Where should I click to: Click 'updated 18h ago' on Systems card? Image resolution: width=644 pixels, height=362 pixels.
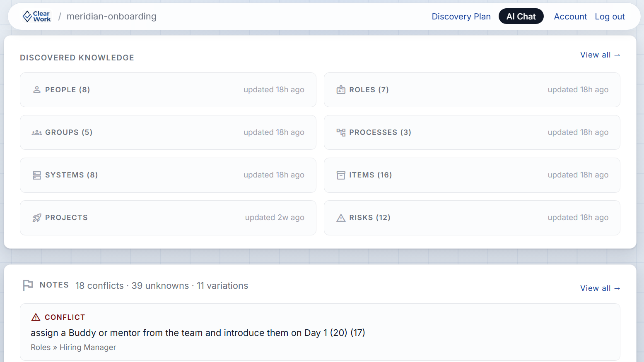tap(274, 175)
